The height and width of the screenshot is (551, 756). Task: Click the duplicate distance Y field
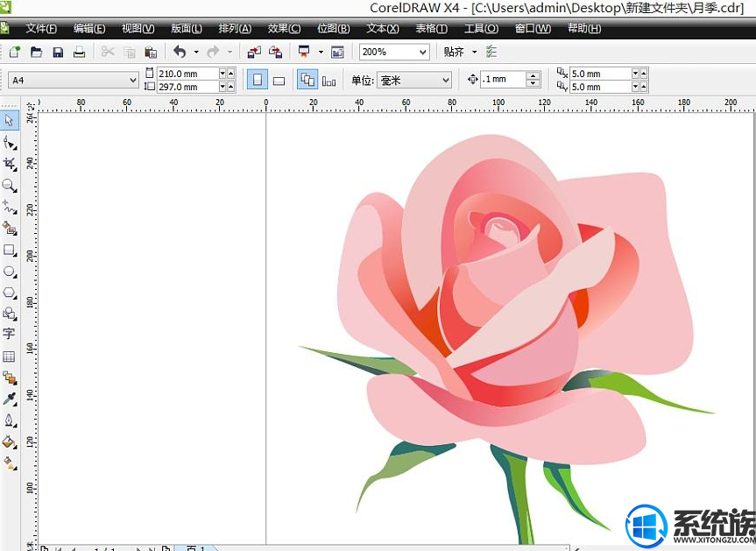[x=601, y=87]
